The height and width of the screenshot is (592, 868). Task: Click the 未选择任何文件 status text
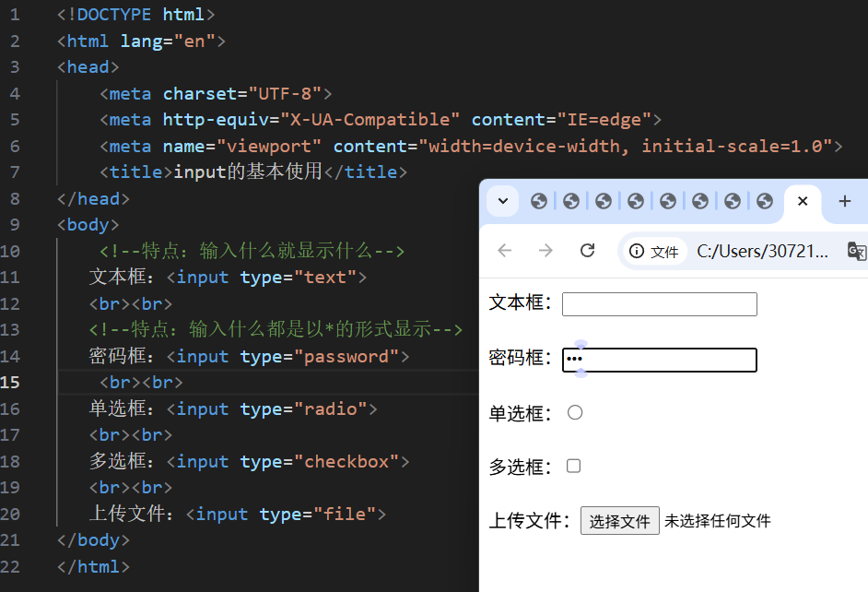pos(718,521)
